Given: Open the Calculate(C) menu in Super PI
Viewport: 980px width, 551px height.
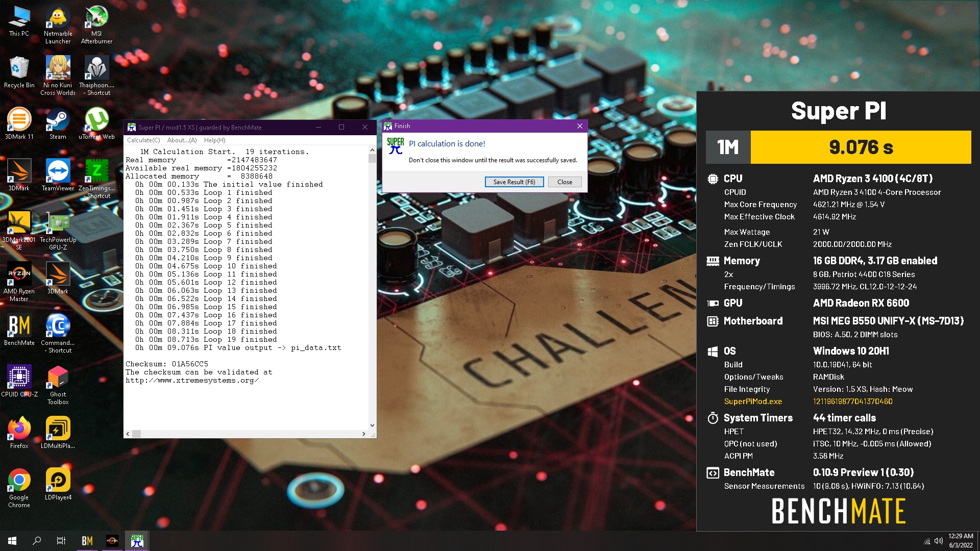Looking at the screenshot, I should [x=143, y=140].
